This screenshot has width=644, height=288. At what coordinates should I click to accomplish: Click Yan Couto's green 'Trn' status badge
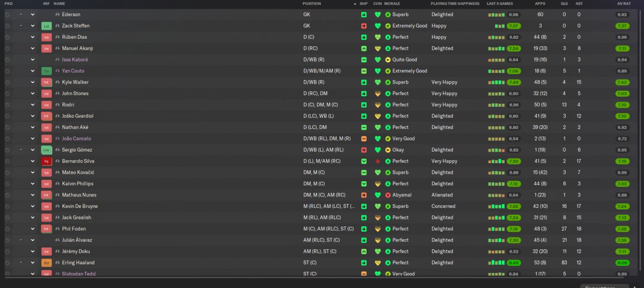pyautogui.click(x=47, y=71)
